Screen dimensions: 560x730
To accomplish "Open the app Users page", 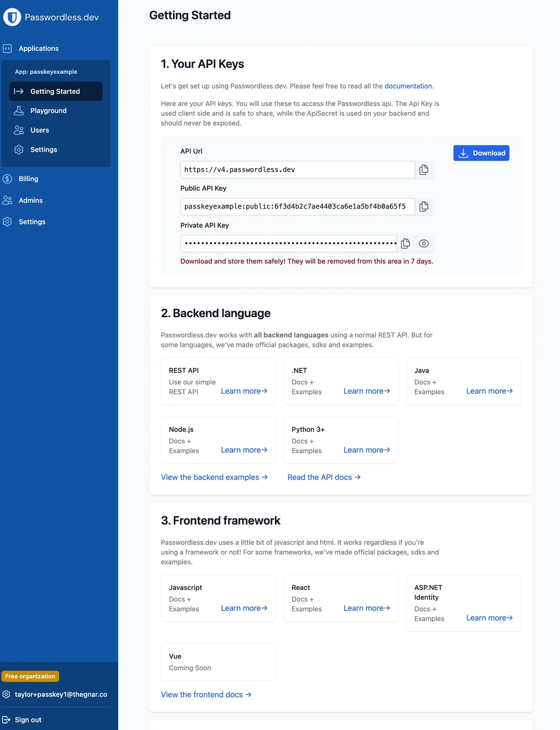I will [x=40, y=130].
